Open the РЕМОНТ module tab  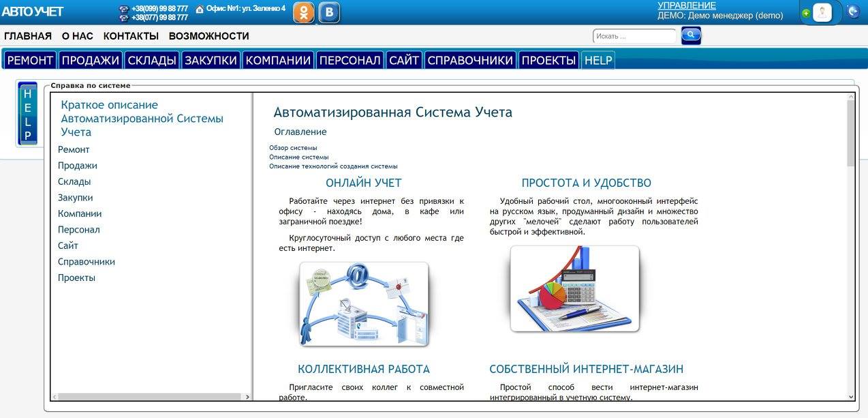click(30, 61)
